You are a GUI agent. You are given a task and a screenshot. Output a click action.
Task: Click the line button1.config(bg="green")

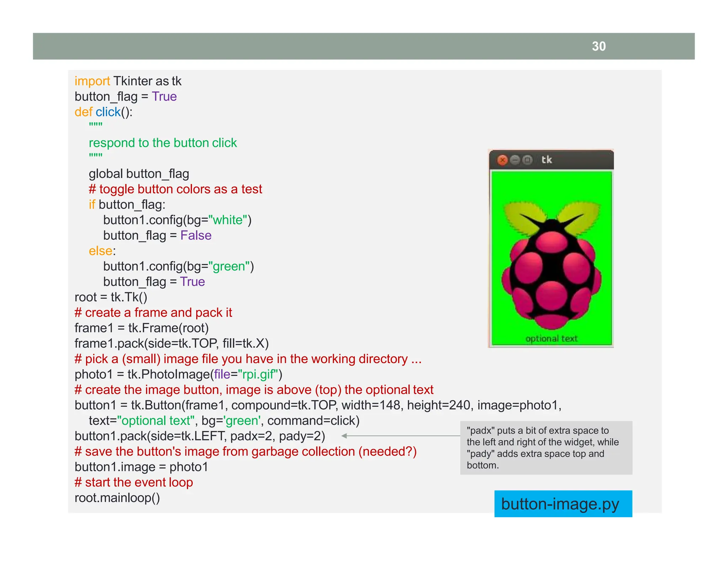click(179, 266)
